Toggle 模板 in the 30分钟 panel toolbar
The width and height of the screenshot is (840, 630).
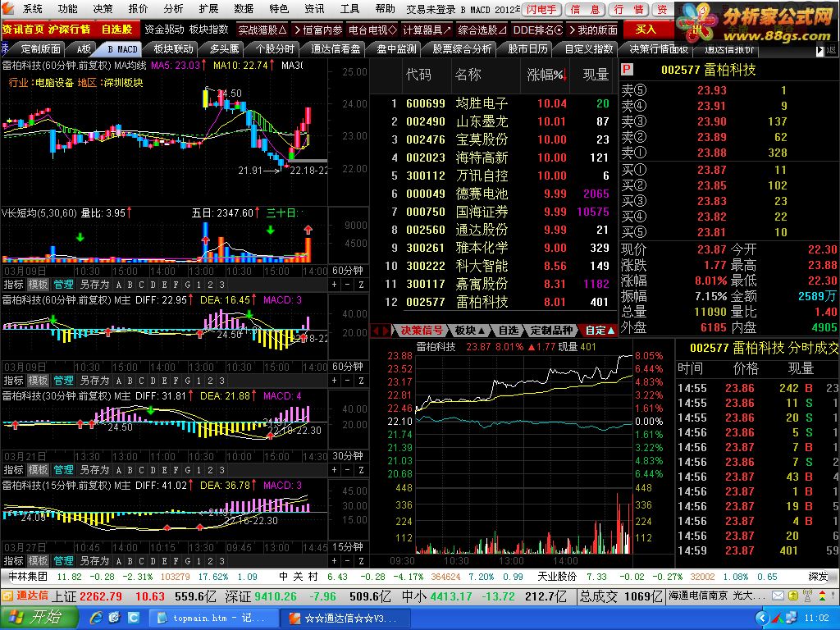(38, 470)
